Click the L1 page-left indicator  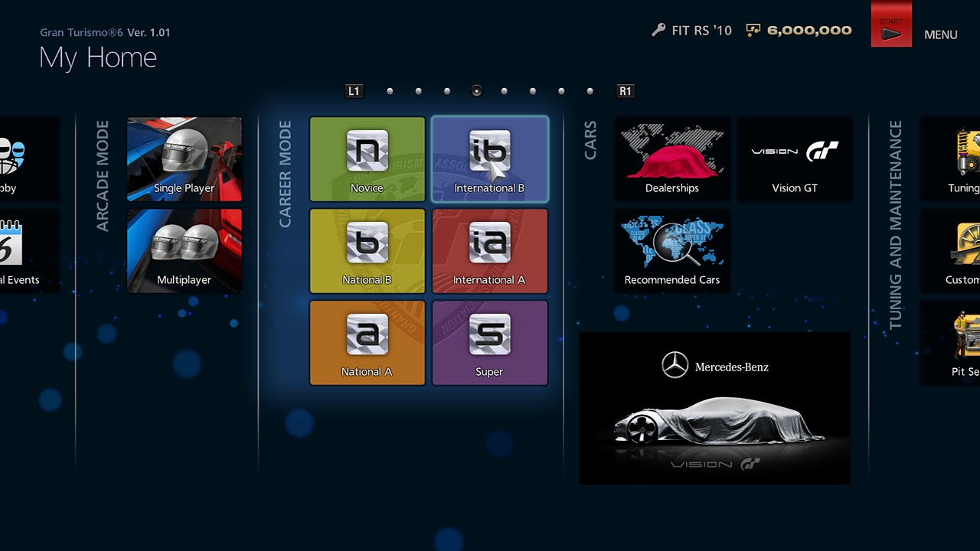[x=354, y=91]
